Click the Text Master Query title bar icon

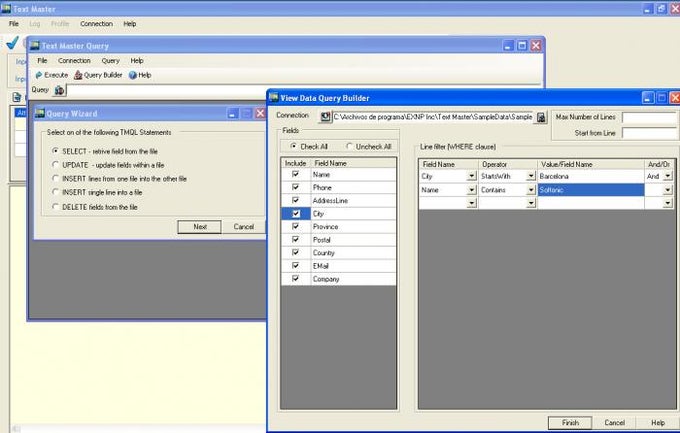[x=35, y=46]
